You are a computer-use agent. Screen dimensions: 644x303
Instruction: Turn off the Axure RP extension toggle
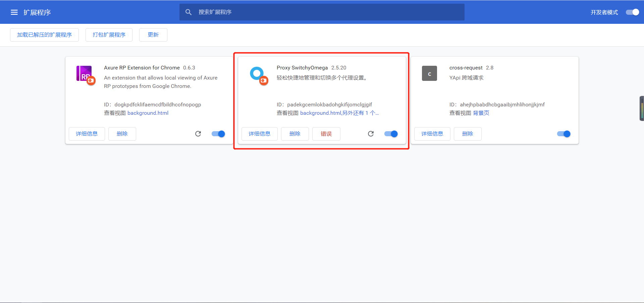coord(218,134)
